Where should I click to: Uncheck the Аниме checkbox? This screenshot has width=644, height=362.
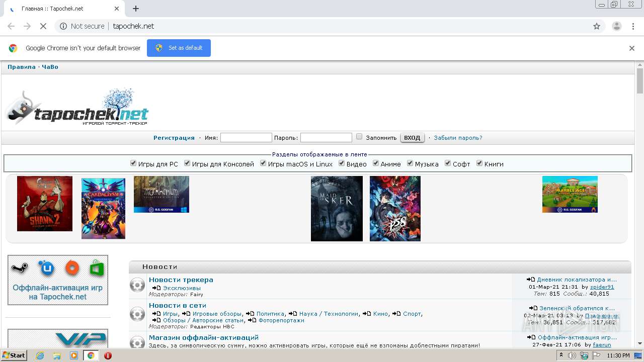[x=376, y=163]
